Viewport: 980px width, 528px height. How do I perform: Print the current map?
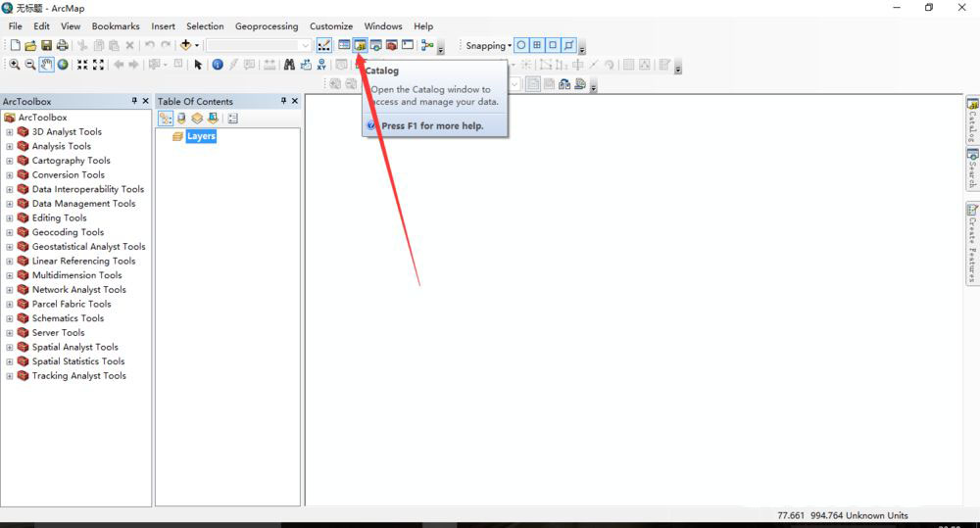pos(62,46)
